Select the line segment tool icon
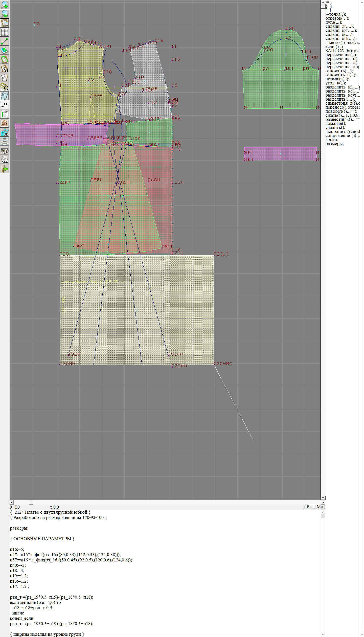The height and width of the screenshot is (637, 364). point(5,41)
